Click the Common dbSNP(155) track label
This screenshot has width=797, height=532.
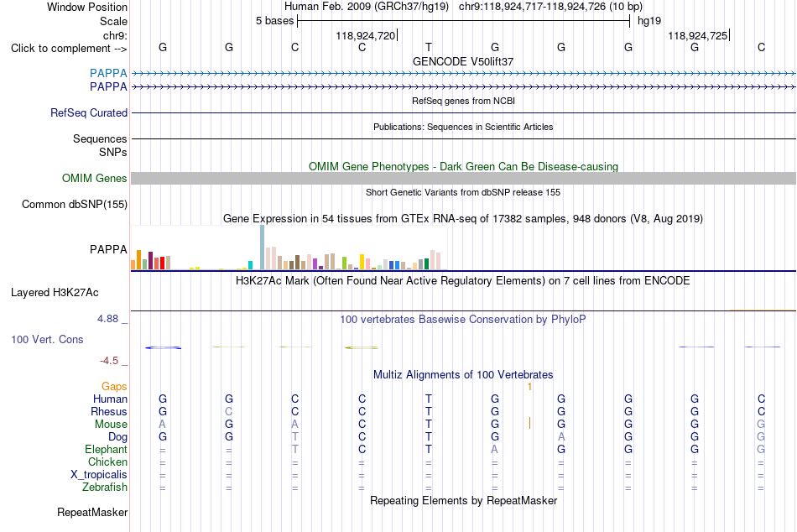pos(74,205)
